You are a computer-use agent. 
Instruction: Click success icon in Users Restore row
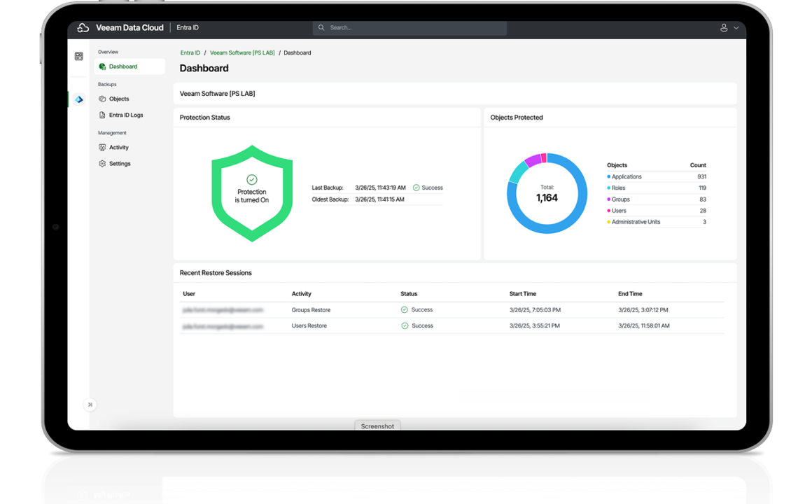coord(405,325)
